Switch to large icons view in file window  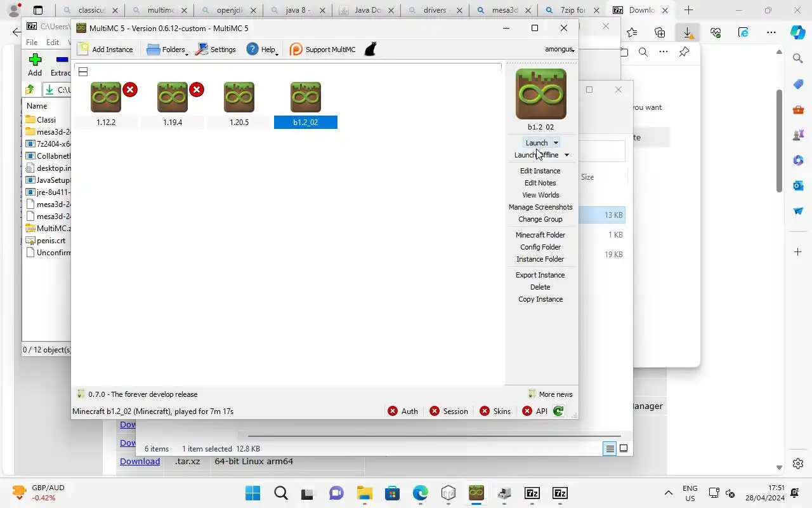pyautogui.click(x=624, y=448)
